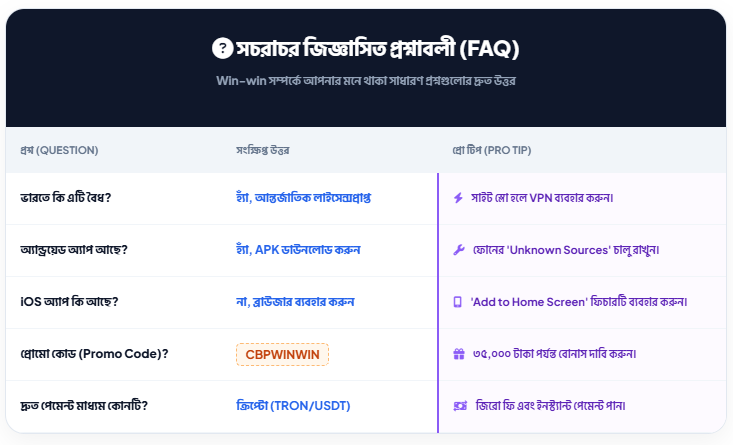733x445 pixels.
Task: Click the question mark icon in FAQ title
Action: (x=222, y=48)
